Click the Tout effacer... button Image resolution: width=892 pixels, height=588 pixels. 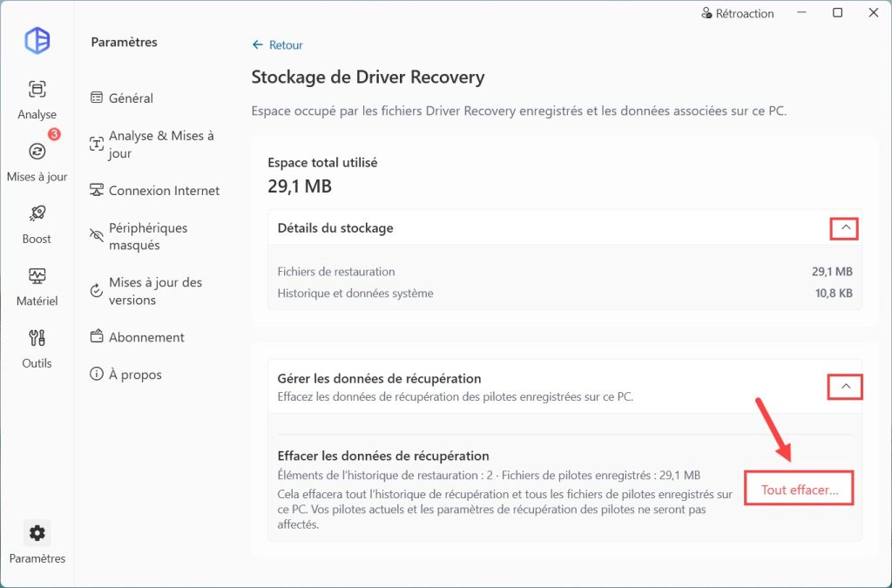click(800, 489)
